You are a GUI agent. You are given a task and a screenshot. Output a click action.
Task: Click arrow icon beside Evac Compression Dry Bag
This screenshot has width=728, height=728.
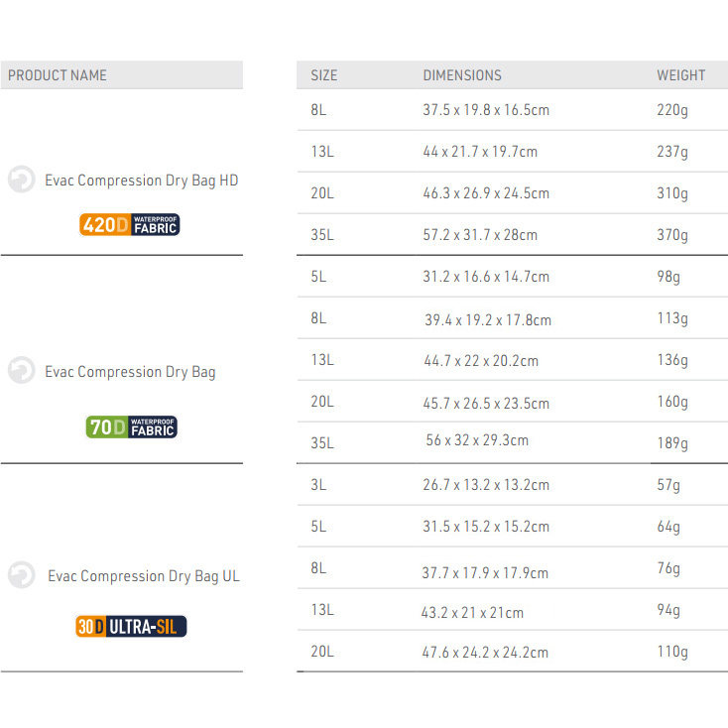pos(21,371)
